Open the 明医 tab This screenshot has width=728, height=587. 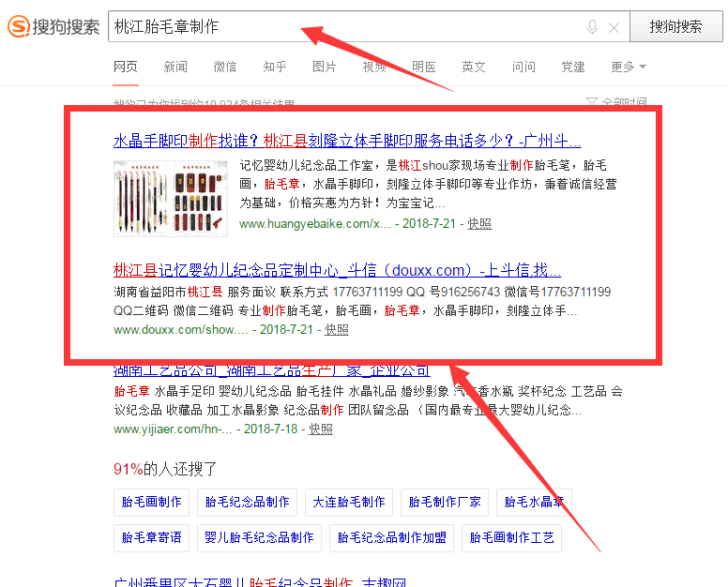click(x=423, y=67)
